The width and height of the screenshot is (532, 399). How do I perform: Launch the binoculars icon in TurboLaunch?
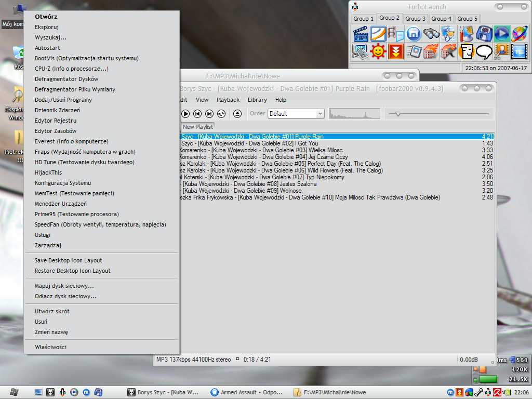point(431,34)
